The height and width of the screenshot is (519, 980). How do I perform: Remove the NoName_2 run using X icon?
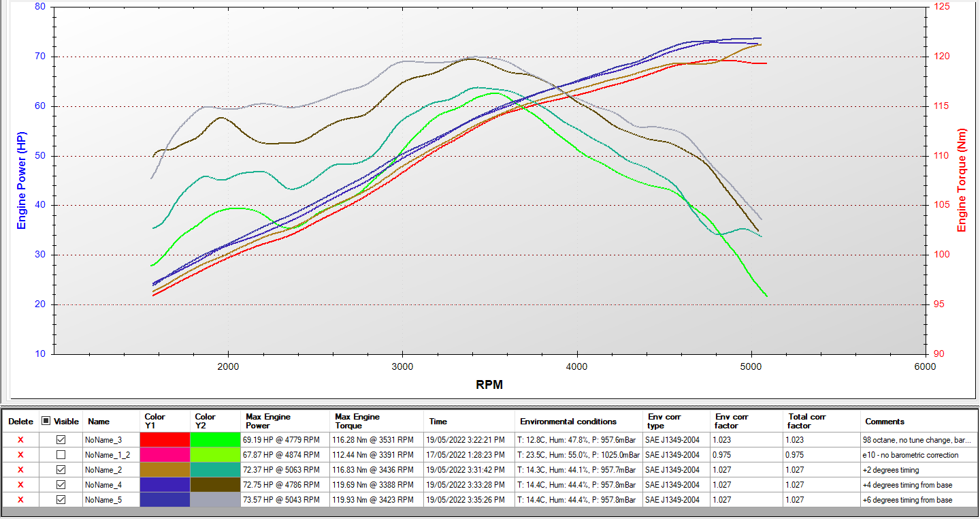pyautogui.click(x=20, y=470)
